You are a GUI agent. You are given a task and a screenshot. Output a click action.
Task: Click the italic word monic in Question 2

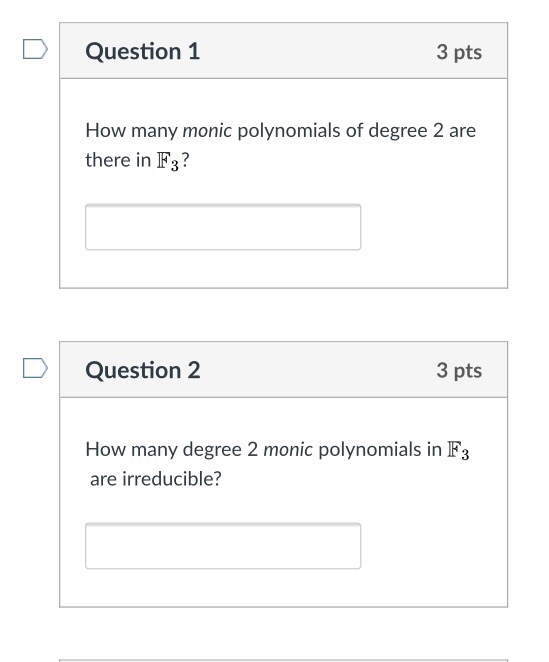(288, 449)
